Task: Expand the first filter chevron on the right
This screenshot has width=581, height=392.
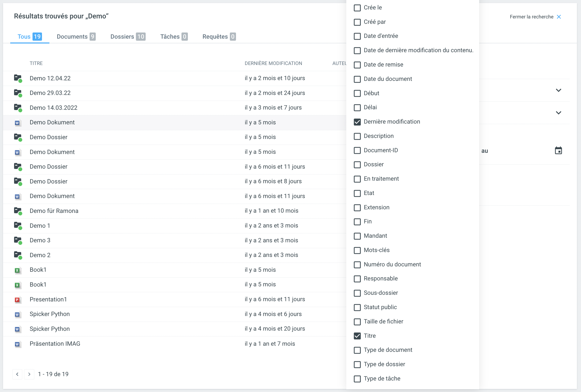Action: (x=558, y=90)
